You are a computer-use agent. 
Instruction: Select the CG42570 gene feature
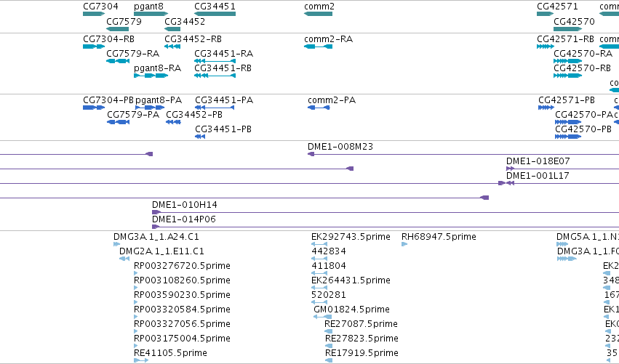(567, 29)
